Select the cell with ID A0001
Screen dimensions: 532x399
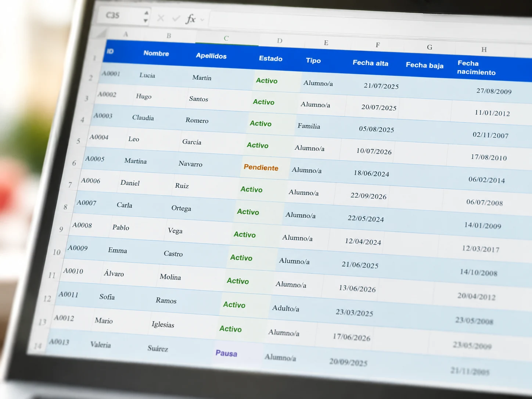click(x=111, y=73)
